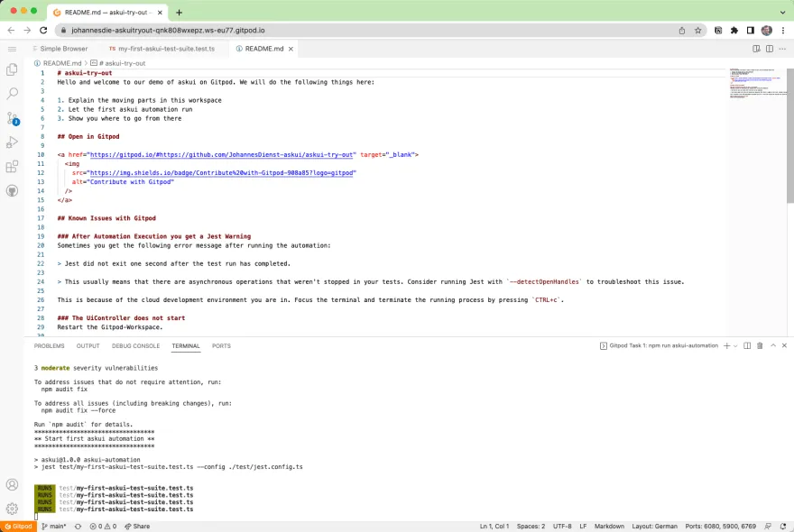The width and height of the screenshot is (794, 532).
Task: Open the Extensions view
Action: pos(12,167)
